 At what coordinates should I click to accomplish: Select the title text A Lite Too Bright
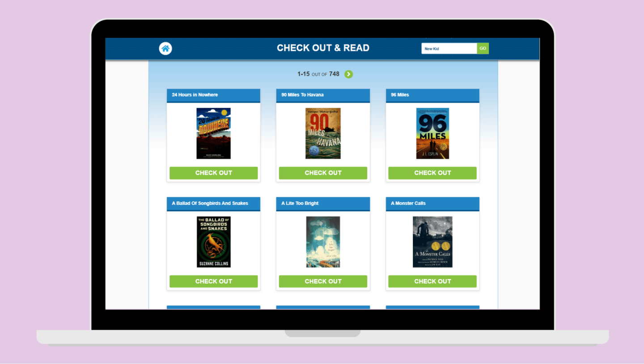pyautogui.click(x=300, y=203)
